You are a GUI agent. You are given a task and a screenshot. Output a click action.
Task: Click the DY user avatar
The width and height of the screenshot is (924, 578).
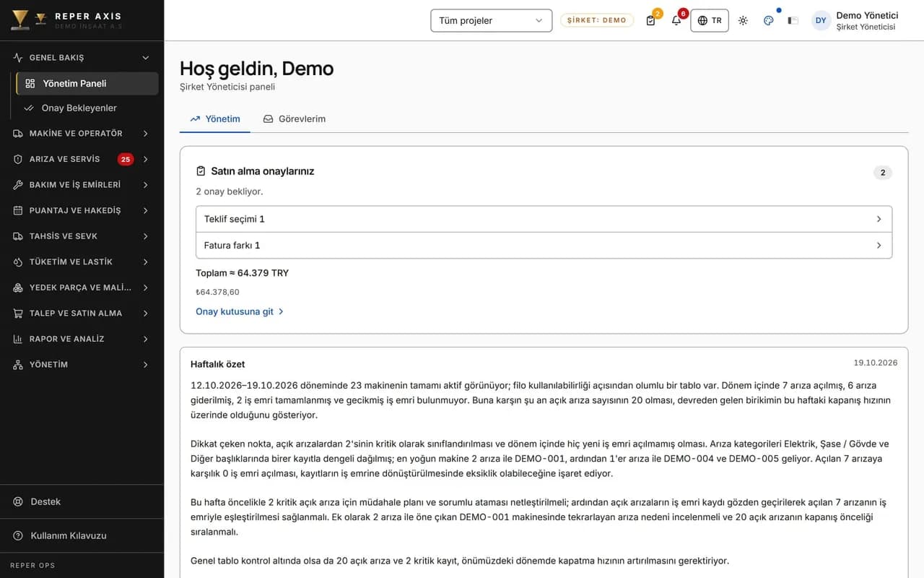click(821, 20)
